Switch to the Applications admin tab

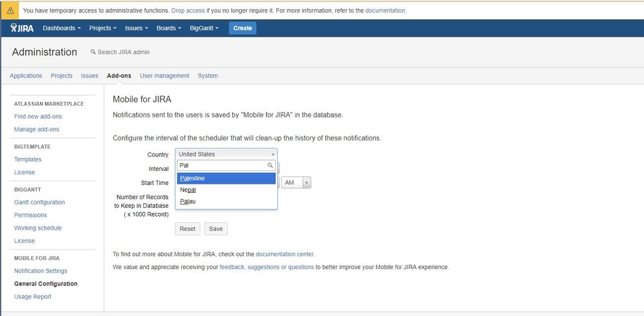coord(26,75)
